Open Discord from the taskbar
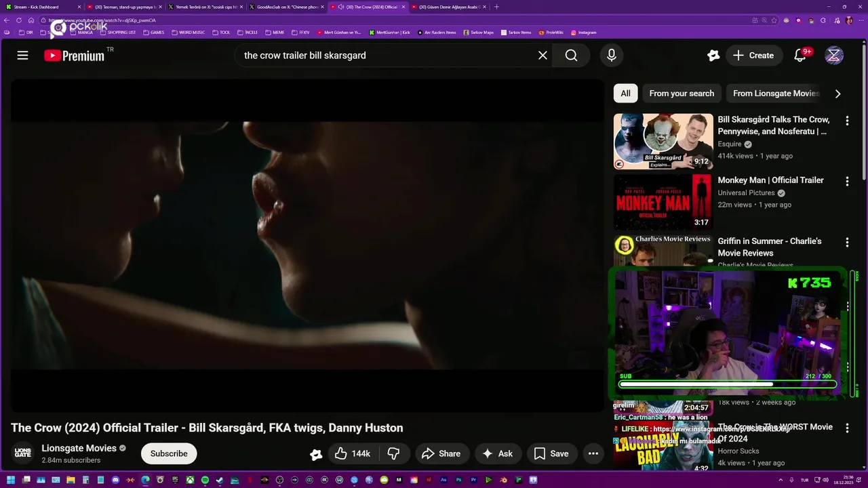 [115, 480]
